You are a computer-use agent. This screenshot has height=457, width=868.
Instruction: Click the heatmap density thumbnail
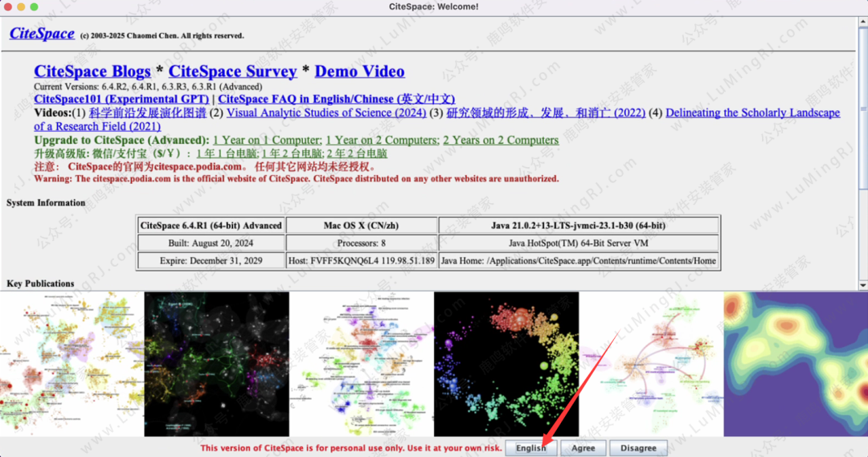(x=796, y=364)
